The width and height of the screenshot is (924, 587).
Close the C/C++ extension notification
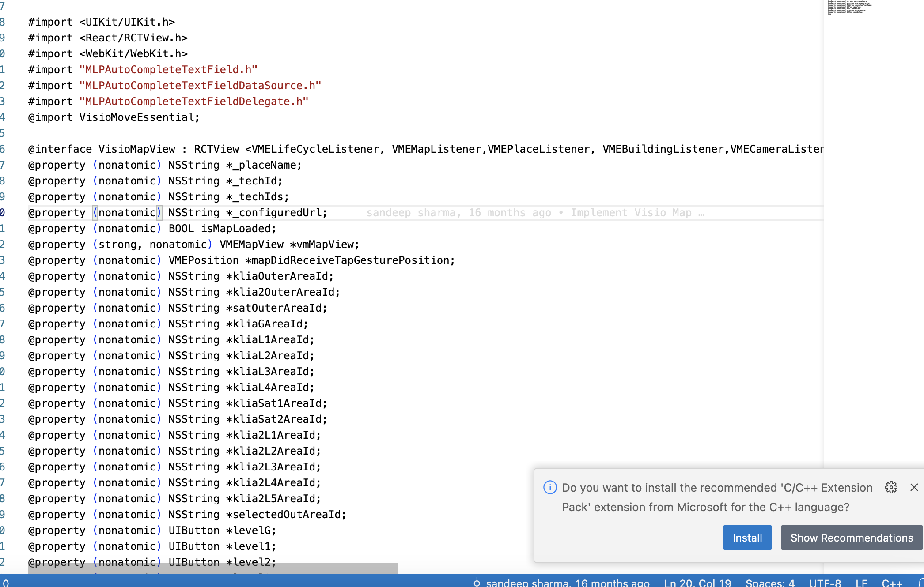point(914,487)
